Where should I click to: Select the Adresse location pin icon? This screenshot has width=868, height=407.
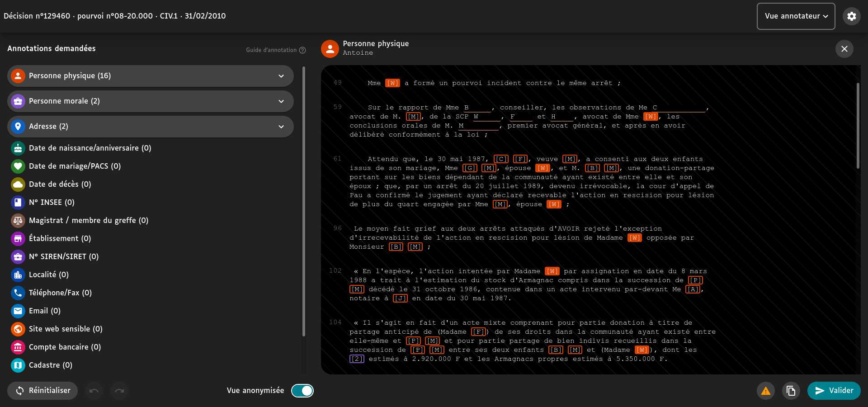click(18, 127)
